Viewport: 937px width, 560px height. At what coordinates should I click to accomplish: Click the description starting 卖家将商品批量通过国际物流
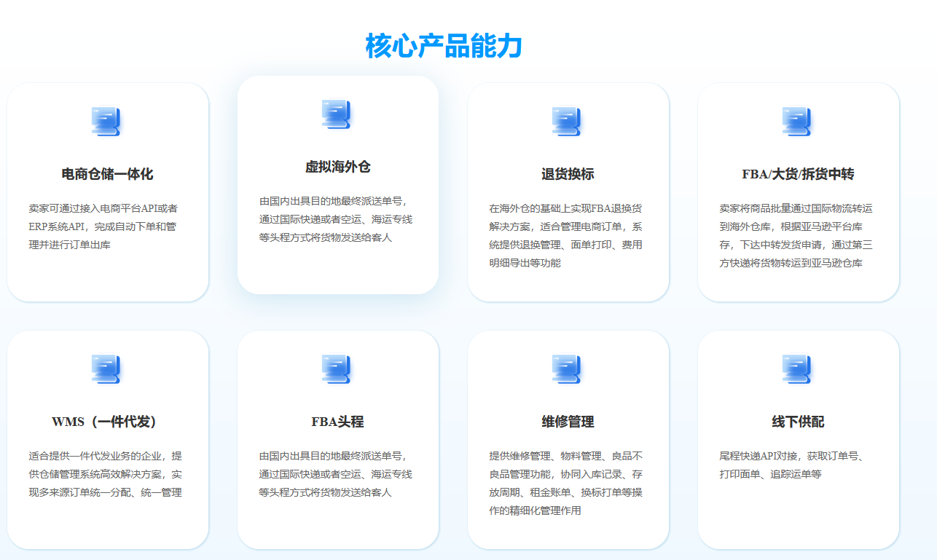(x=796, y=235)
